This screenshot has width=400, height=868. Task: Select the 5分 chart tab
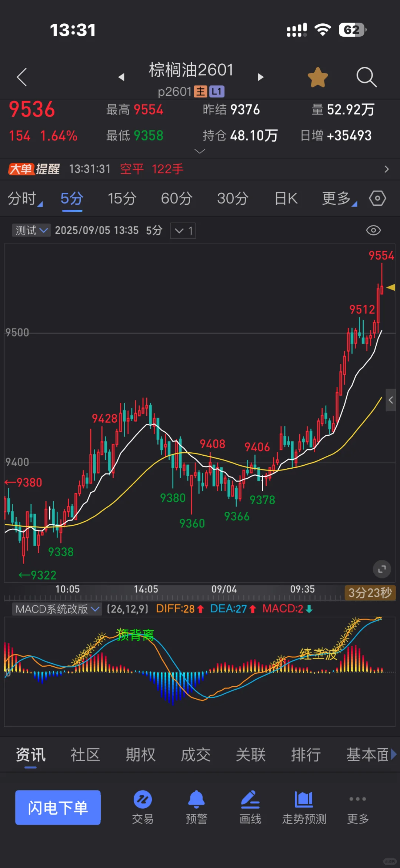pyautogui.click(x=72, y=199)
